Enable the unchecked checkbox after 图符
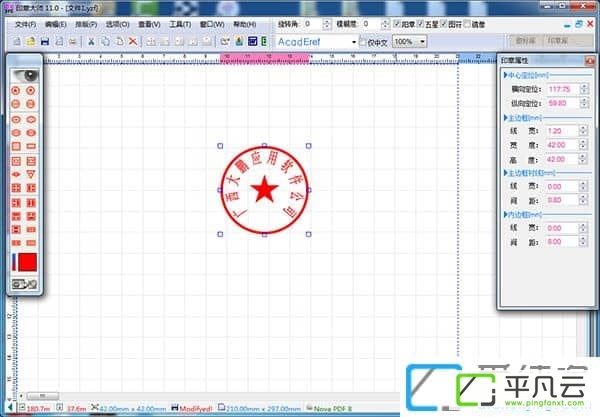Image resolution: width=600 pixels, height=417 pixels. pos(467,24)
